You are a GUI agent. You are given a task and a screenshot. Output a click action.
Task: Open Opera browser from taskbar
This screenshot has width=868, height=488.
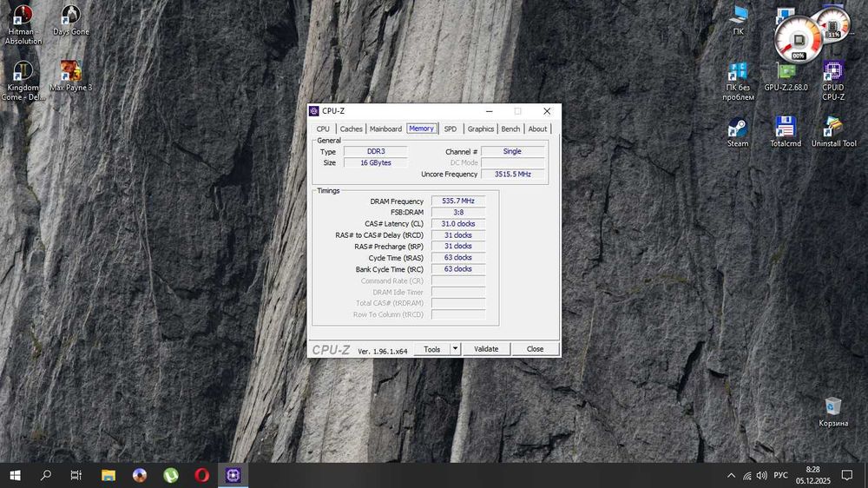pos(202,475)
